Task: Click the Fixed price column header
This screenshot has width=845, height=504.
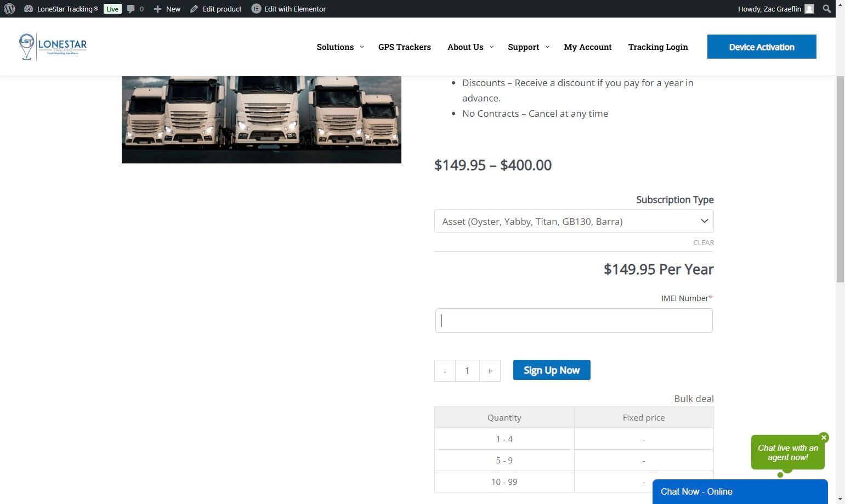Action: (x=644, y=417)
